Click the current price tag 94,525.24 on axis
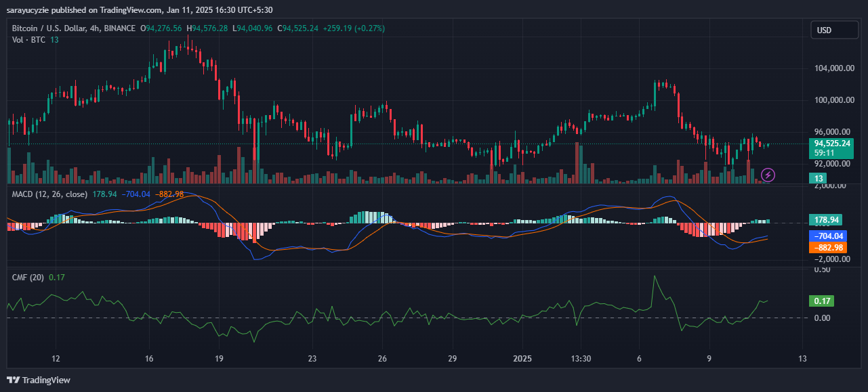 [831, 144]
